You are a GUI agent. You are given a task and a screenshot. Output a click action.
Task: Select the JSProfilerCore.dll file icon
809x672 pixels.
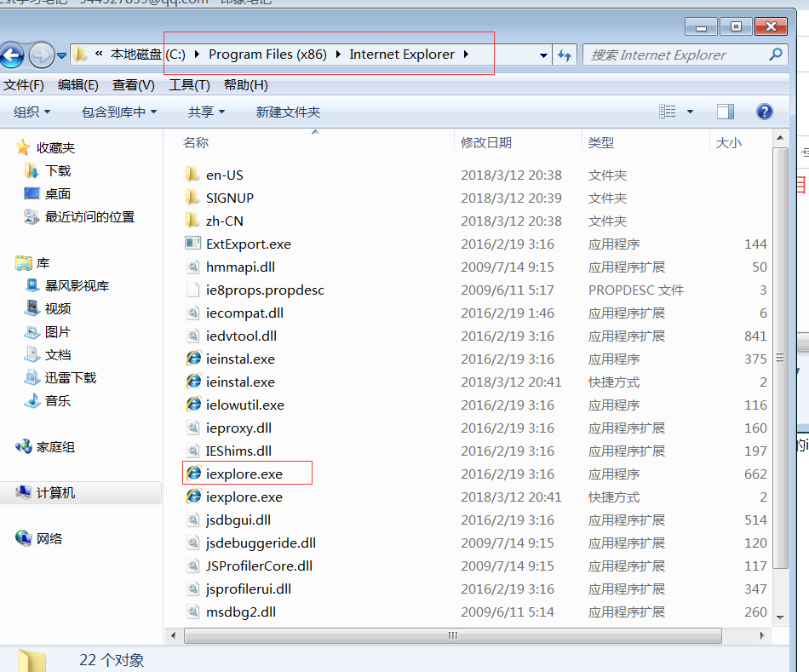coord(193,566)
